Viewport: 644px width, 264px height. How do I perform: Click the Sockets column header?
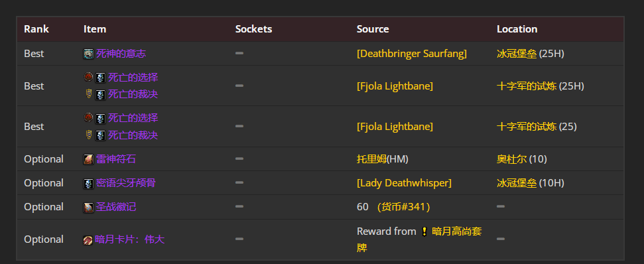253,29
